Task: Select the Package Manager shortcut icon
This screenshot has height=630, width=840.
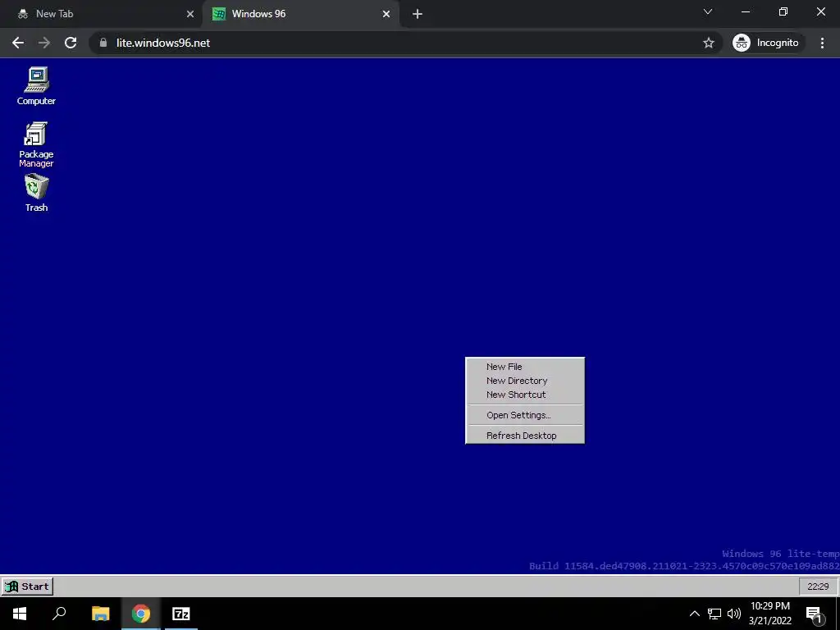Action: click(x=36, y=144)
